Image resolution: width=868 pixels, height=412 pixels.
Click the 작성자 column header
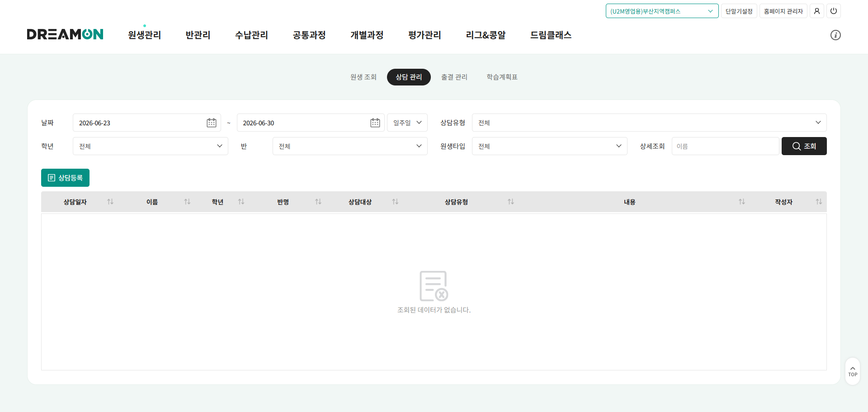pyautogui.click(x=783, y=202)
